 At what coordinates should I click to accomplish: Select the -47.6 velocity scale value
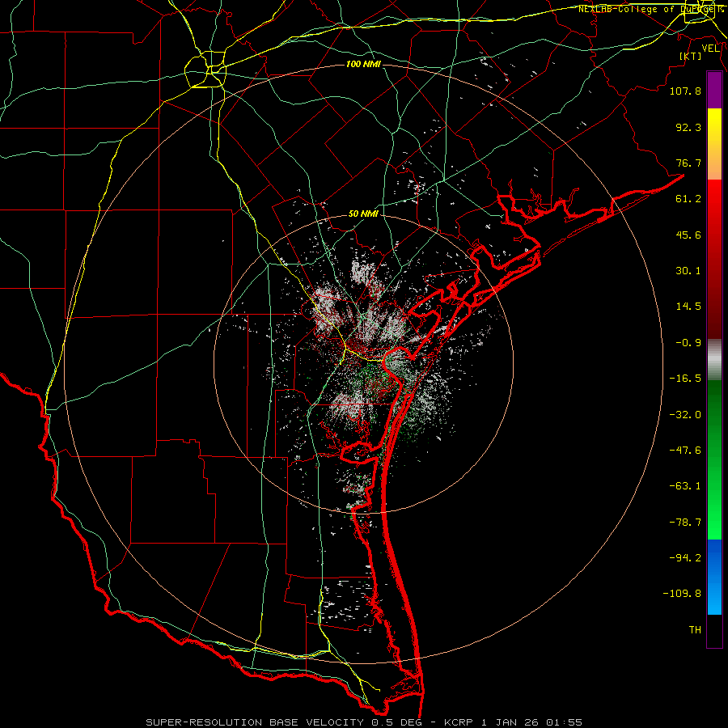(x=685, y=451)
